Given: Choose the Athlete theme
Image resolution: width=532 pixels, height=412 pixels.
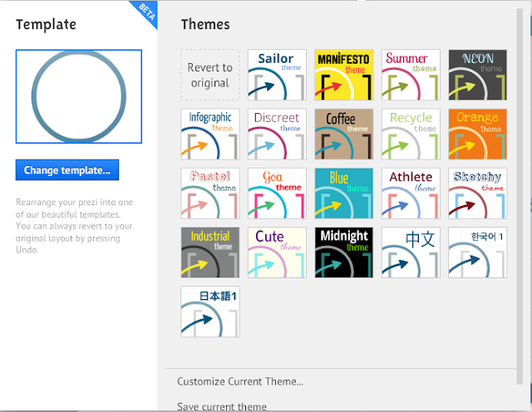Looking at the screenshot, I should [x=411, y=194].
